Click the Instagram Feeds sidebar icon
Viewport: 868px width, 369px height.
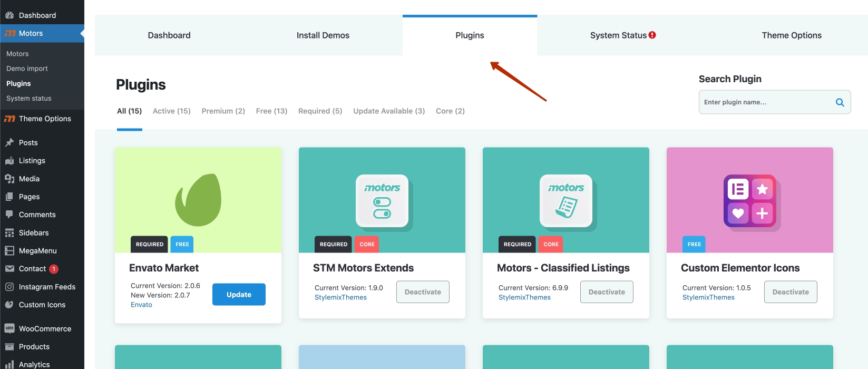(9, 287)
